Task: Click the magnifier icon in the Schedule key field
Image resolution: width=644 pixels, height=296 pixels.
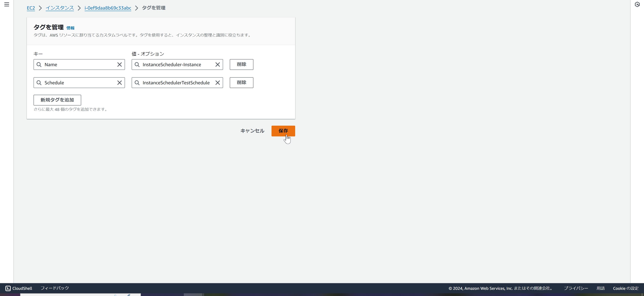Action: tap(39, 83)
